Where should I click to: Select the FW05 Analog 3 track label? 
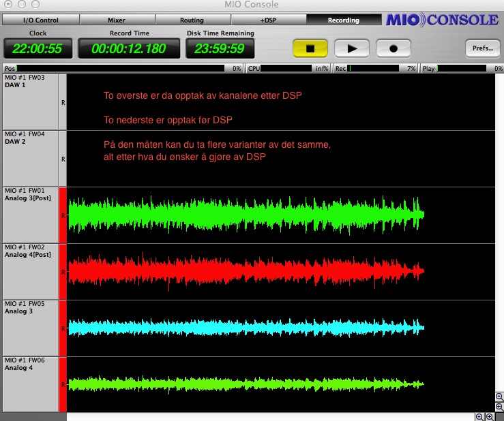(x=31, y=328)
